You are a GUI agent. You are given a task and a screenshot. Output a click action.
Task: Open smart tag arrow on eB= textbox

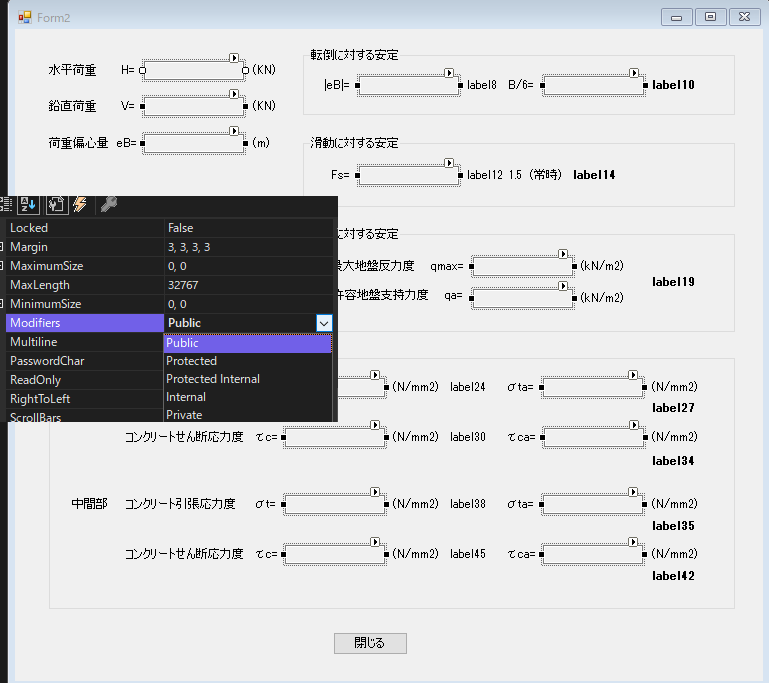234,131
